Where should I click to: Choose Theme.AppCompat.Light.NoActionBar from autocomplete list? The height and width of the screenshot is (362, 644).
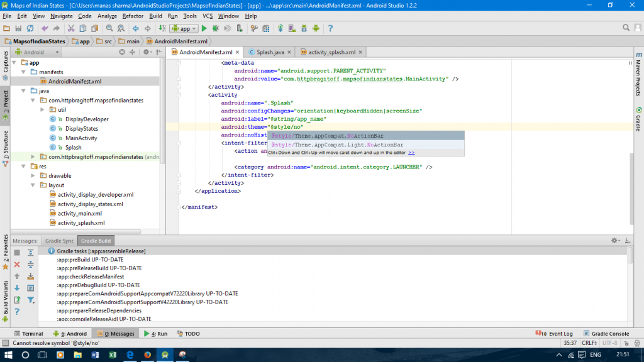[x=337, y=145]
